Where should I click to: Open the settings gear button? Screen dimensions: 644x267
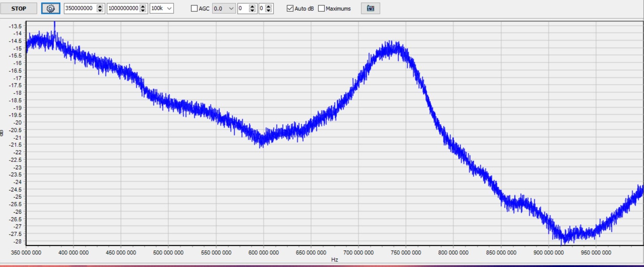pos(50,8)
